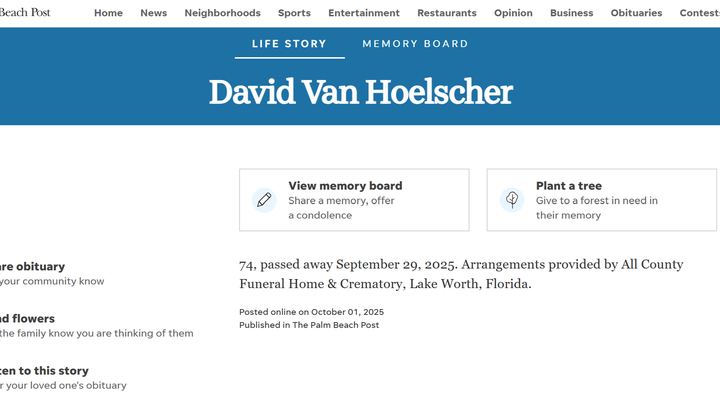This screenshot has height=405, width=720.
Task: Click the tree icon on Plant a tree
Action: point(512,200)
